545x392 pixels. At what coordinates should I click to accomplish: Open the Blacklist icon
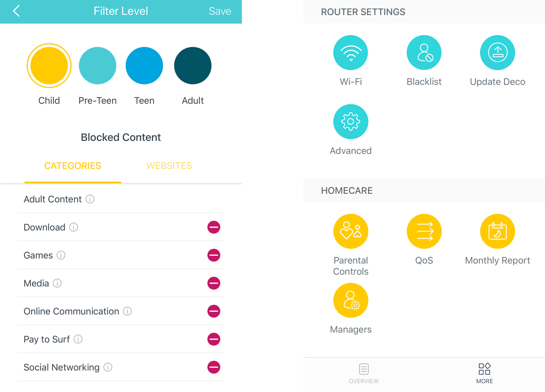pos(424,53)
